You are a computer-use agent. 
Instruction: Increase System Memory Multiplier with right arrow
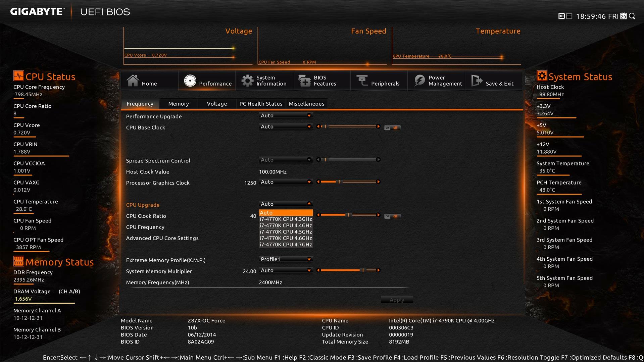pos(379,270)
